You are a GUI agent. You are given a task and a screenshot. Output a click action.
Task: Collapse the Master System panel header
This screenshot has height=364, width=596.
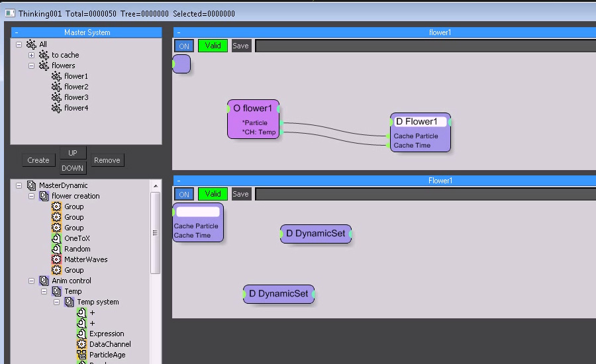[x=17, y=32]
